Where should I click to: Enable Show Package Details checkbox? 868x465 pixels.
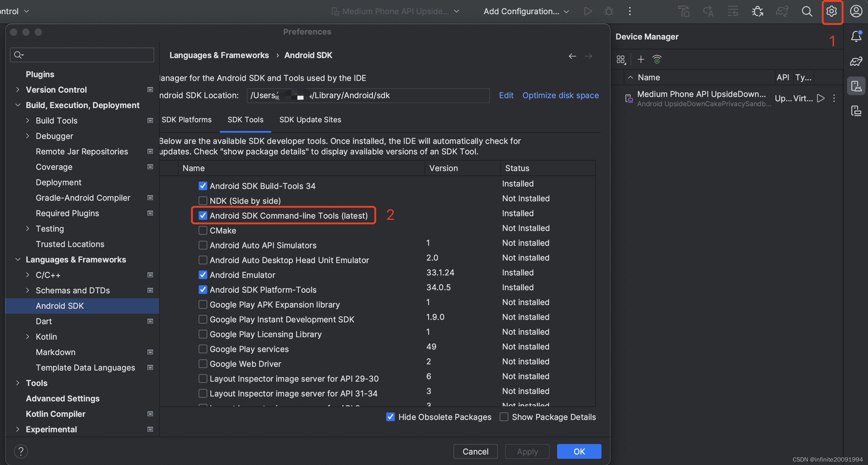point(504,417)
